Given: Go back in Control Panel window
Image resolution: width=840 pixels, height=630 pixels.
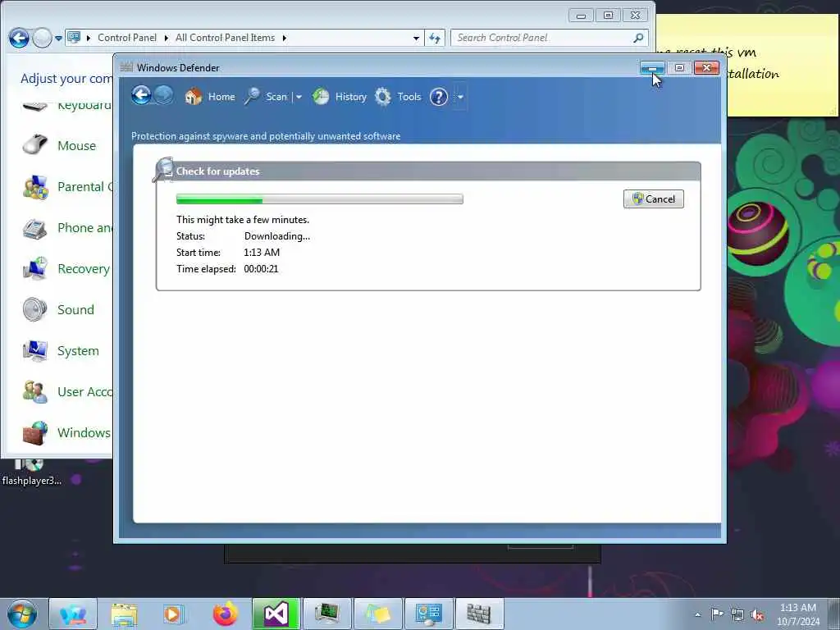Looking at the screenshot, I should (x=20, y=38).
